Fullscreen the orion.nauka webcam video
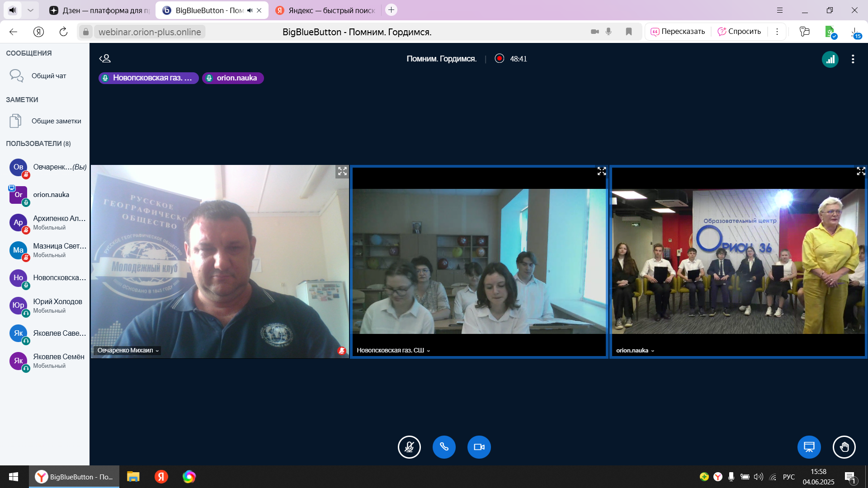The width and height of the screenshot is (868, 488). 861,171
